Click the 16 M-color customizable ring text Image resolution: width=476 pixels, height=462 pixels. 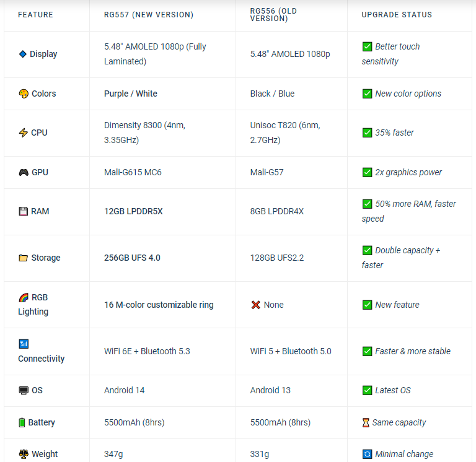pyautogui.click(x=159, y=305)
